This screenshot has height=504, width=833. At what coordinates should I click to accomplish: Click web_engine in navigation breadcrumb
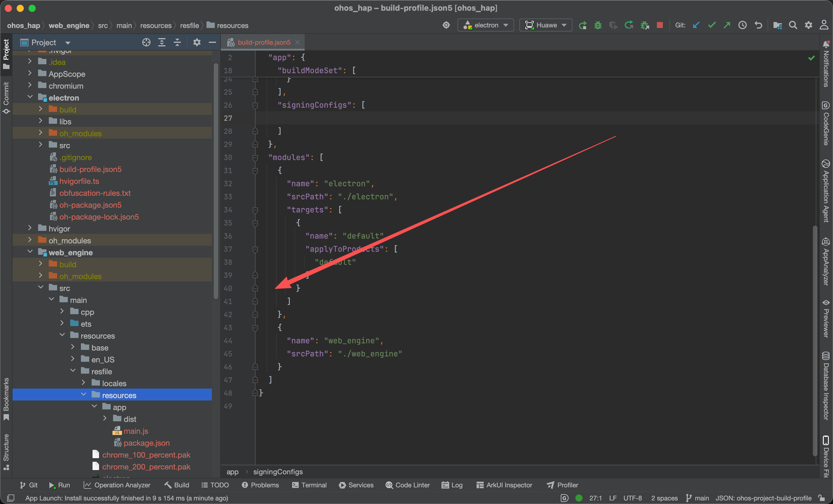pyautogui.click(x=69, y=25)
